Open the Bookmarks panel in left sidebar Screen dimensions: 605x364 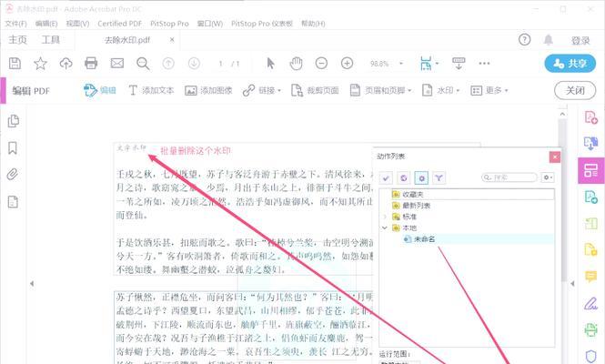(14, 147)
